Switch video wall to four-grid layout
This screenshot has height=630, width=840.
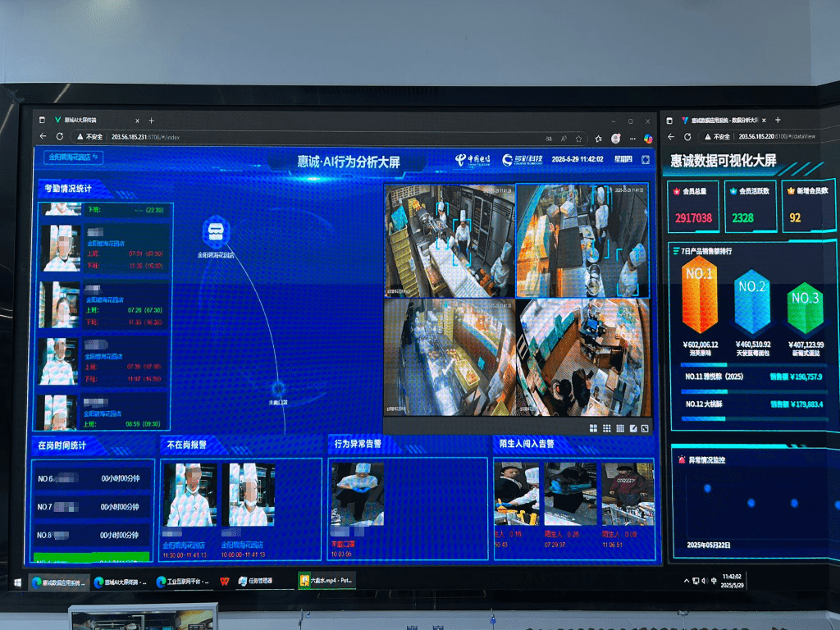pos(593,428)
